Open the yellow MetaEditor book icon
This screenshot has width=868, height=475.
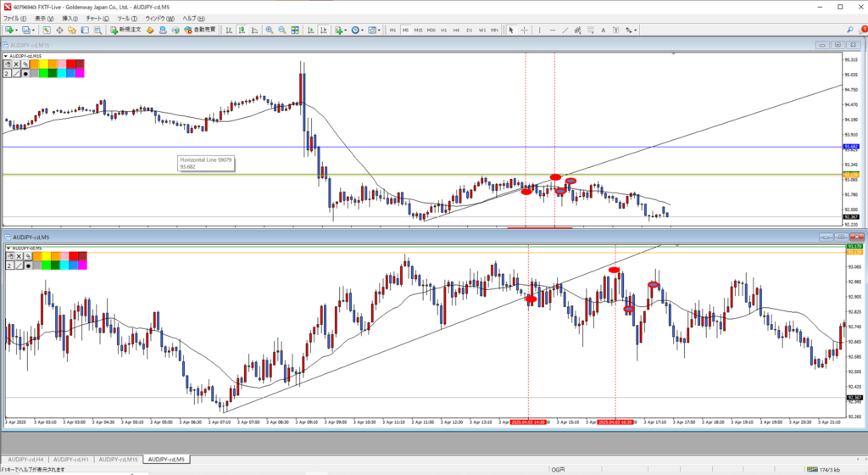(150, 30)
